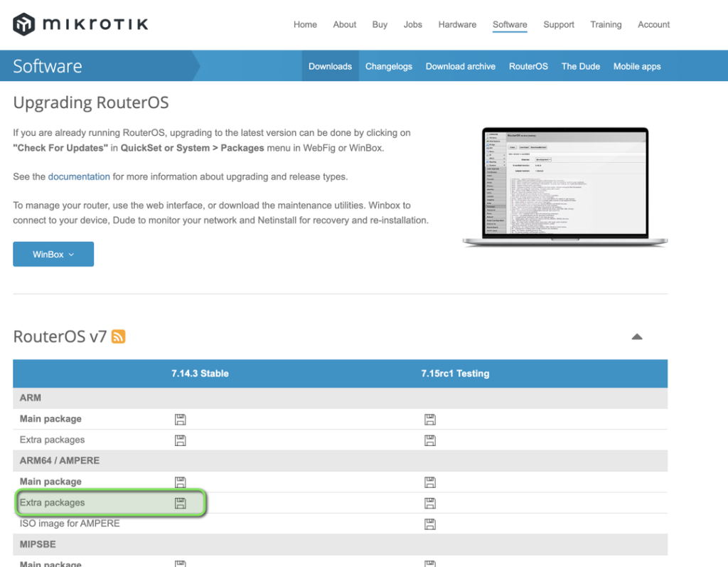Download ISO image for AMPERE
The image size is (728, 567).
click(429, 524)
